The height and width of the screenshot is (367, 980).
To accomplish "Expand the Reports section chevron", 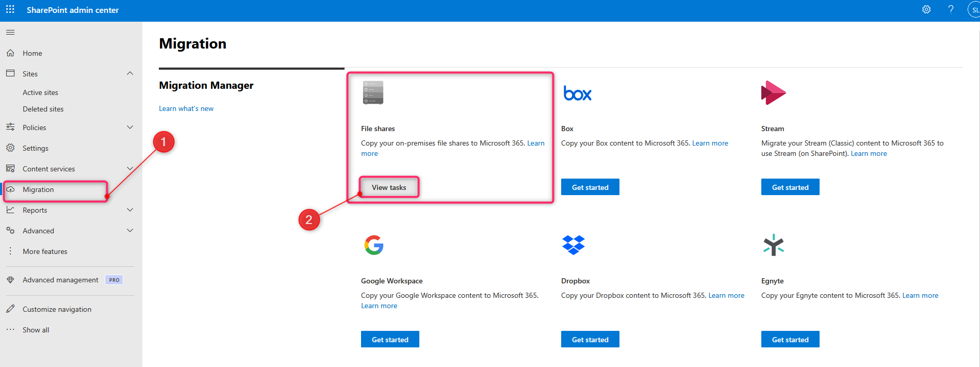I will [x=130, y=210].
